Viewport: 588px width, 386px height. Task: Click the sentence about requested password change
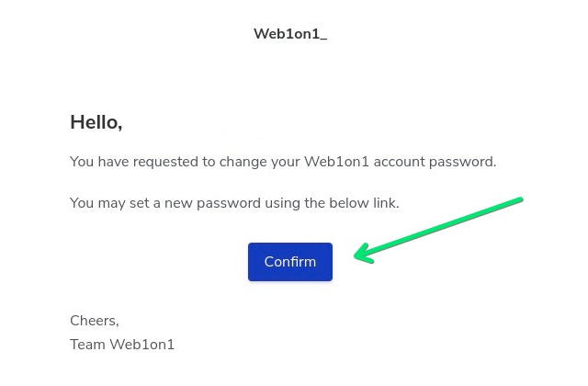[283, 162]
